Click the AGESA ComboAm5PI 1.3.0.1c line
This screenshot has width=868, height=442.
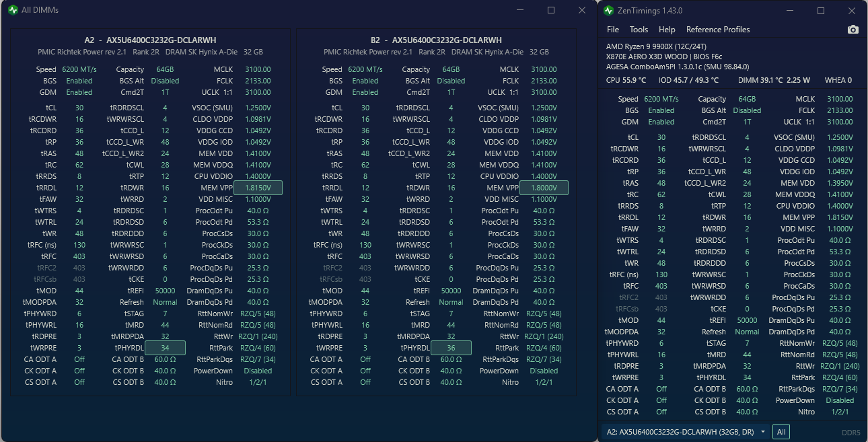click(x=678, y=67)
